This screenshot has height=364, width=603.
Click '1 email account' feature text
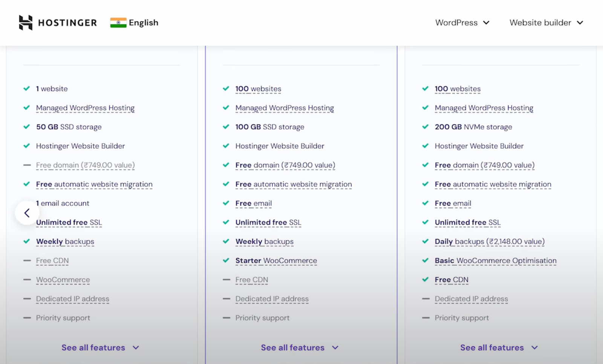coord(63,203)
